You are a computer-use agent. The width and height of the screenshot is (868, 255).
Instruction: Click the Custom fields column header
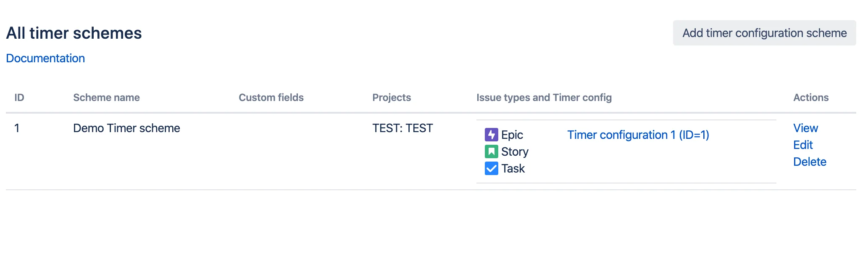(x=271, y=98)
